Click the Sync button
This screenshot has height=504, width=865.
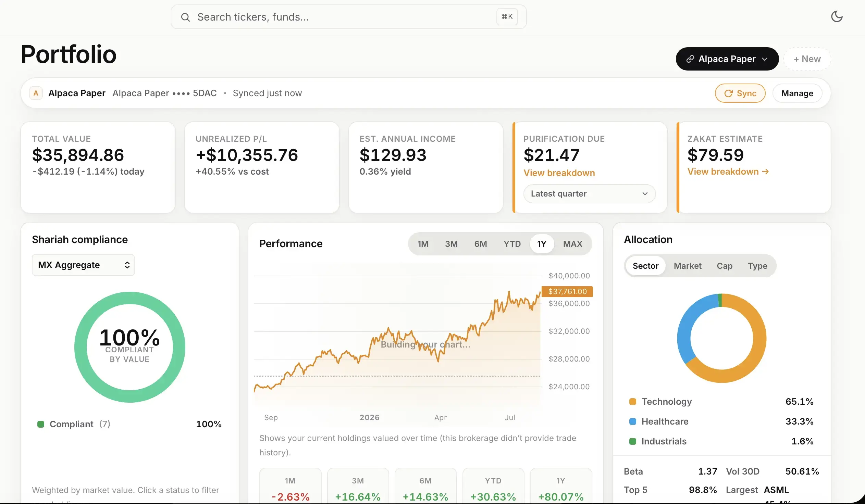tap(740, 93)
